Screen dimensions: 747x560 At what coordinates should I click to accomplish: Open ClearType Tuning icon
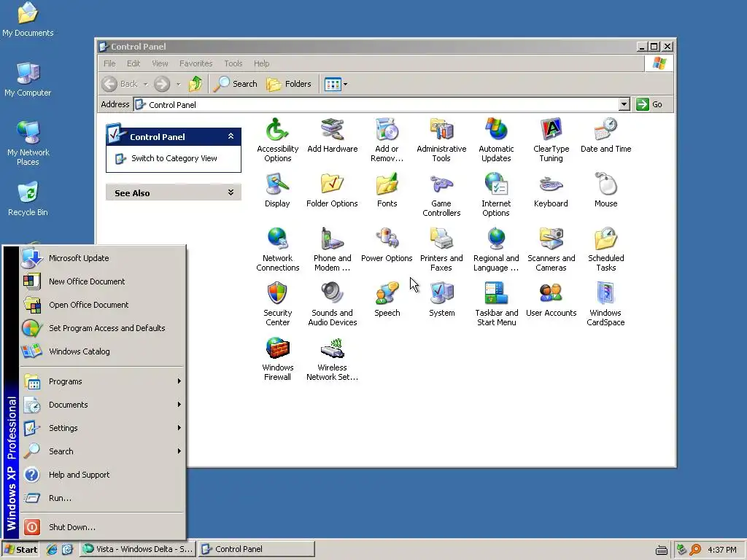coord(551,140)
